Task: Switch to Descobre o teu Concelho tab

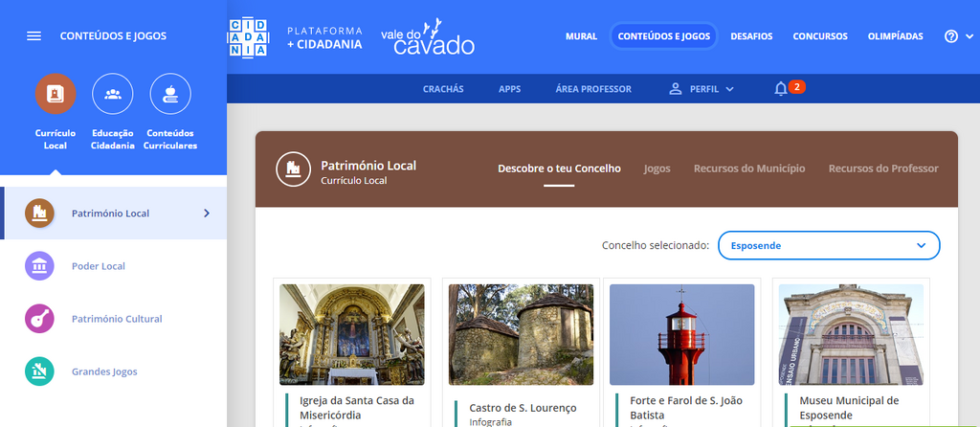Action: coord(559,169)
